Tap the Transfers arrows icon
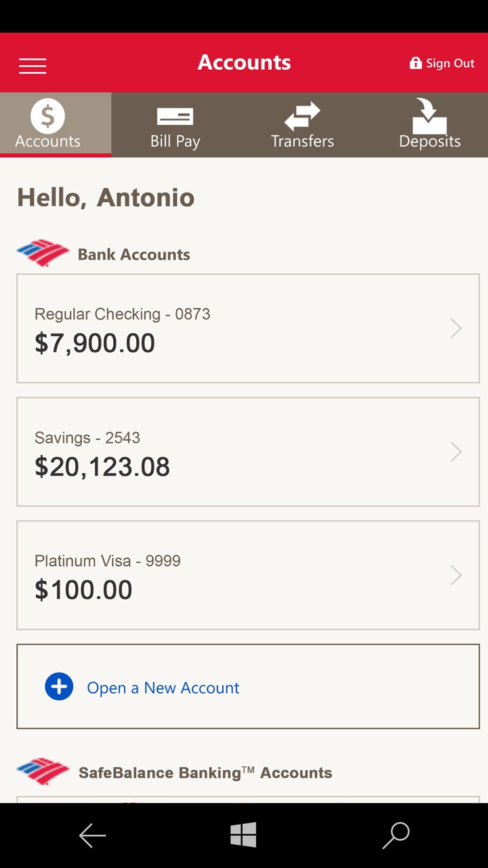 (x=302, y=116)
